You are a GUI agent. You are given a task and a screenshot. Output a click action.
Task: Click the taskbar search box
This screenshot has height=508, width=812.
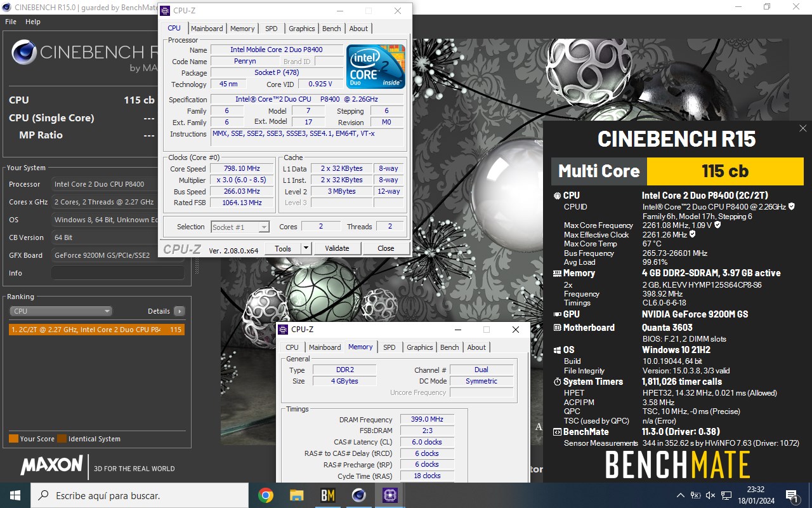click(x=140, y=495)
